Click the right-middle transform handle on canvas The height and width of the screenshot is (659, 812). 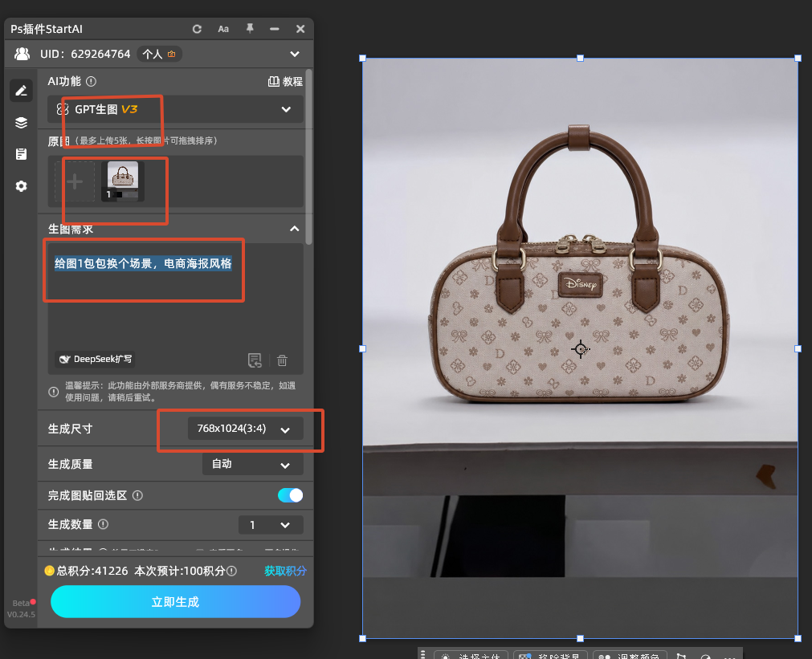click(798, 349)
